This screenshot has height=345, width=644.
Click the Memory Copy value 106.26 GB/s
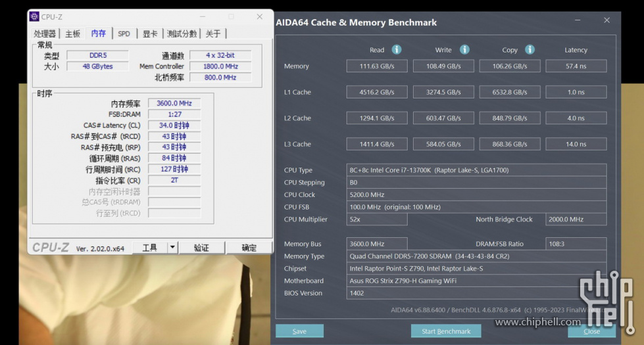(x=510, y=66)
